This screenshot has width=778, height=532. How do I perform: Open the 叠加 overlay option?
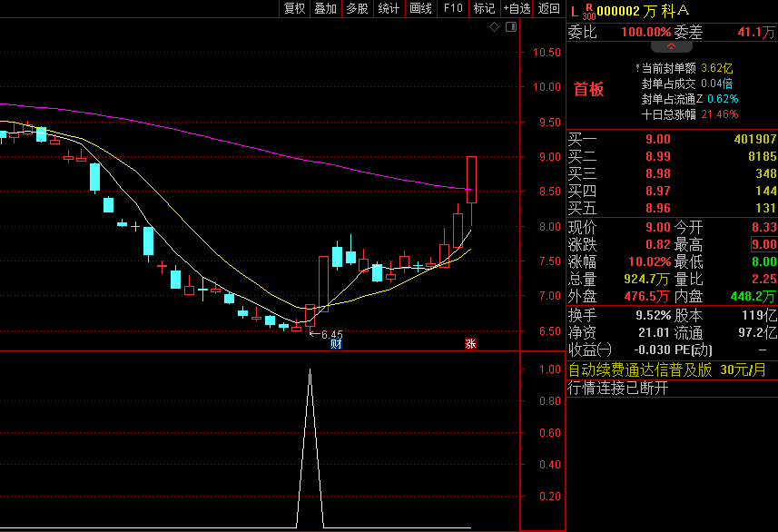(326, 8)
